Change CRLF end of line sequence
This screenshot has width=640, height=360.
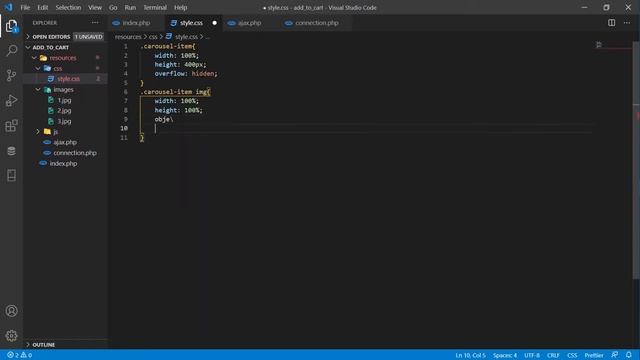(553, 355)
